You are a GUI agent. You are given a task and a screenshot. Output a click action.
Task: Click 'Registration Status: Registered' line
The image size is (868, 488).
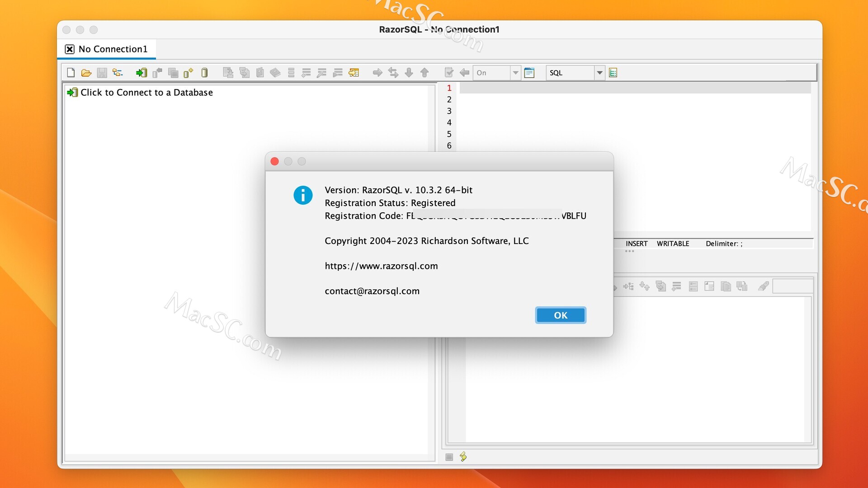(x=390, y=203)
